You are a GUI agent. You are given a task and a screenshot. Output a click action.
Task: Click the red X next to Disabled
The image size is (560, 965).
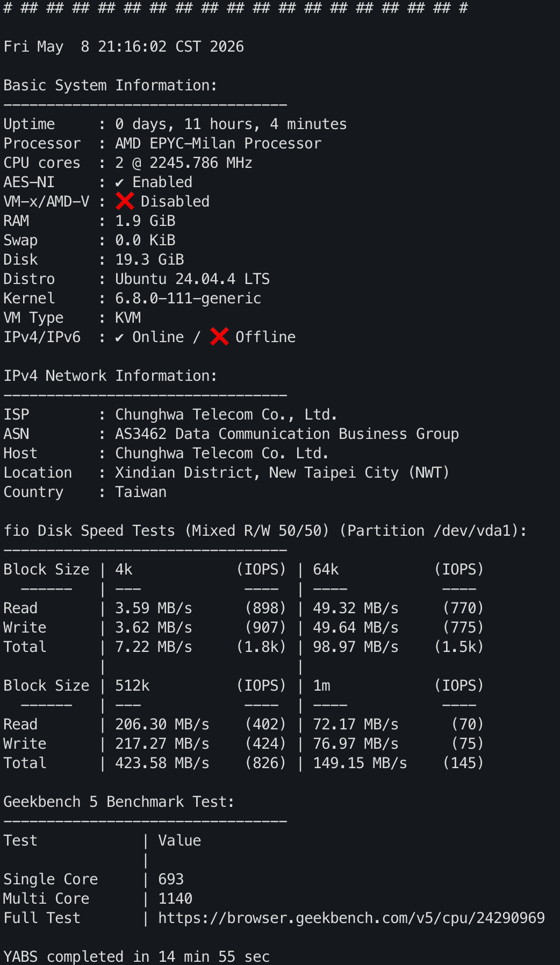[125, 201]
